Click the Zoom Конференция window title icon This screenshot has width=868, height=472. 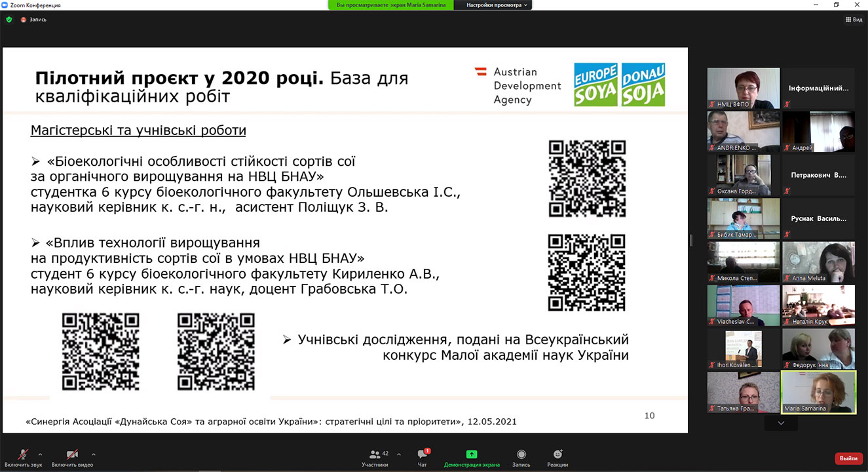click(x=5, y=5)
